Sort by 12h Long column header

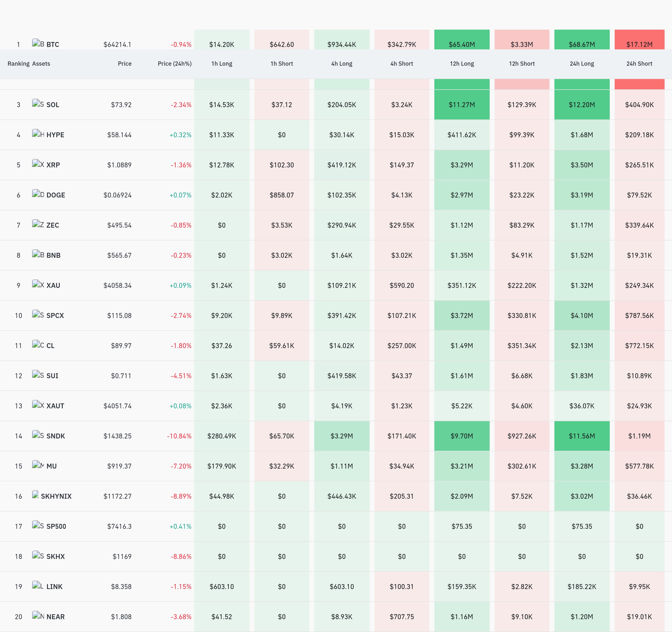pos(462,63)
